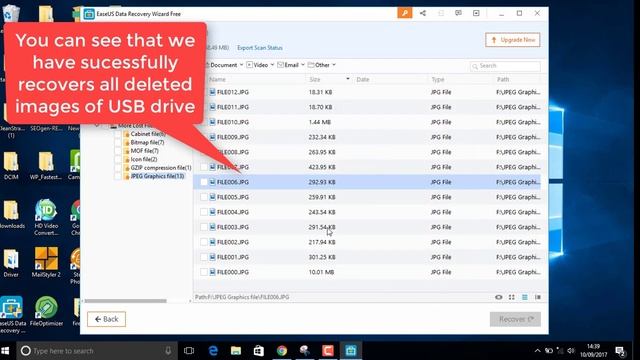The height and width of the screenshot is (360, 640).
Task: Click the volume icon in system tray
Action: point(571,351)
